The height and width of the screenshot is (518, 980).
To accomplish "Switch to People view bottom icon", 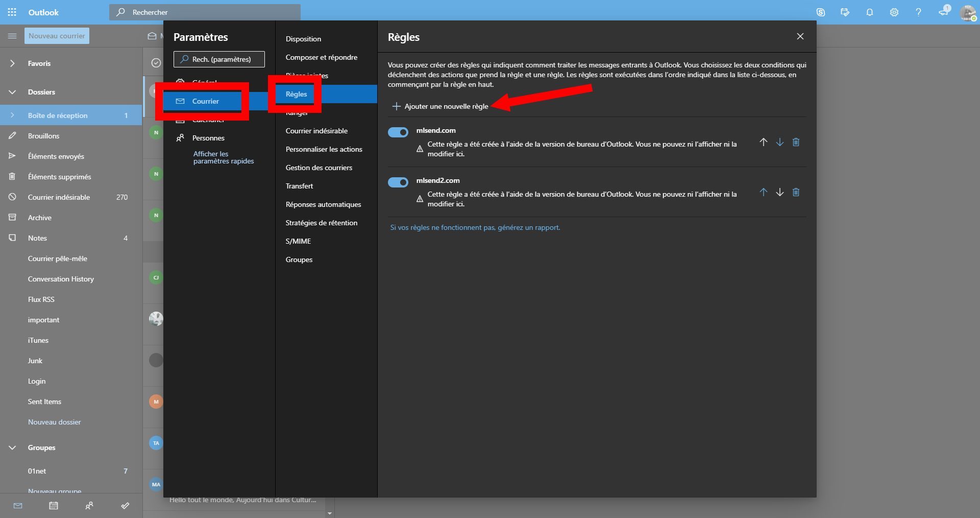I will (89, 506).
